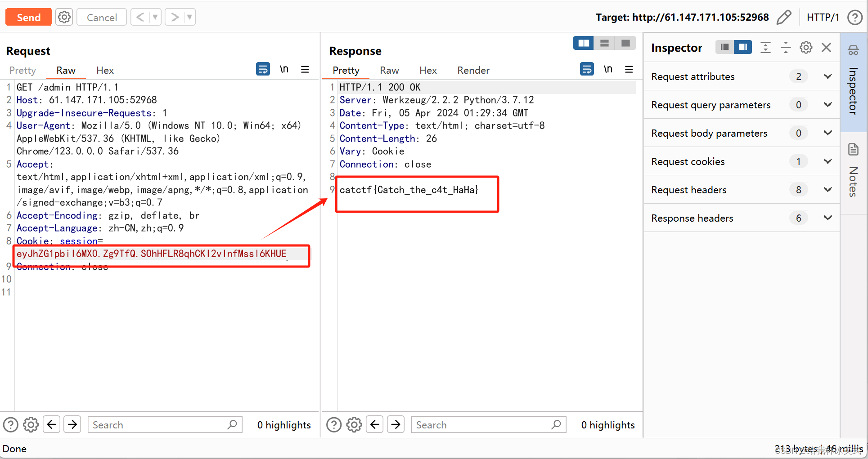Screen dimensions: 868x459
Task: Select the Response Hex tab
Action: [428, 71]
